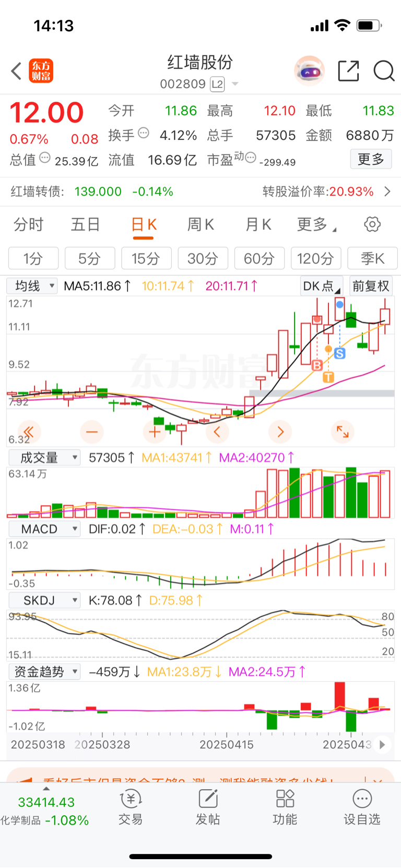Jump to earliest data with double-left arrow
The width and height of the screenshot is (401, 868).
coord(29,432)
